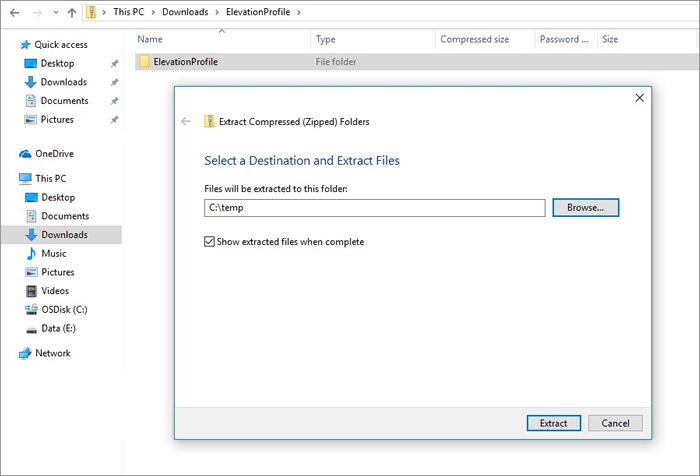Image resolution: width=700 pixels, height=476 pixels.
Task: Close the Extract Compressed Folders dialog
Action: [639, 98]
